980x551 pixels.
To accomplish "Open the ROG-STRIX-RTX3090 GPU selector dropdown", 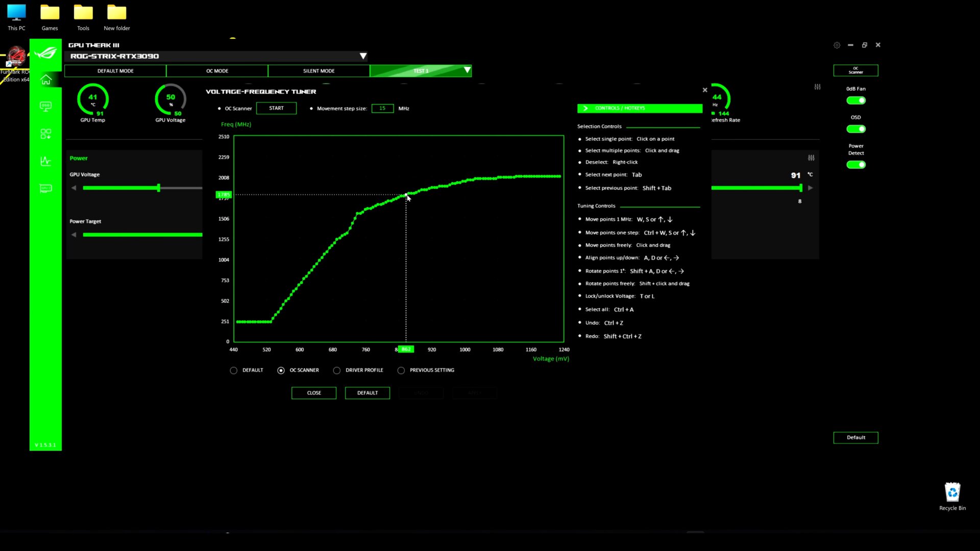I will pos(363,56).
